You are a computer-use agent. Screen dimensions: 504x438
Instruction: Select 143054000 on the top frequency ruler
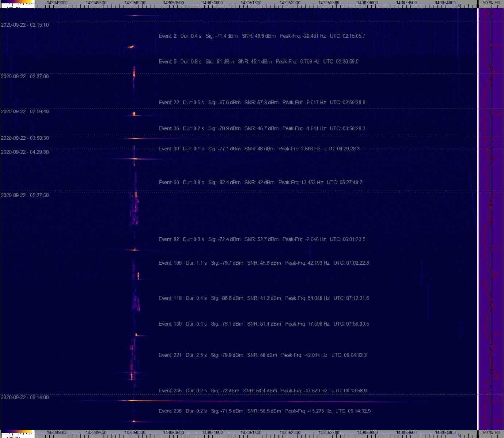tap(445, 3)
